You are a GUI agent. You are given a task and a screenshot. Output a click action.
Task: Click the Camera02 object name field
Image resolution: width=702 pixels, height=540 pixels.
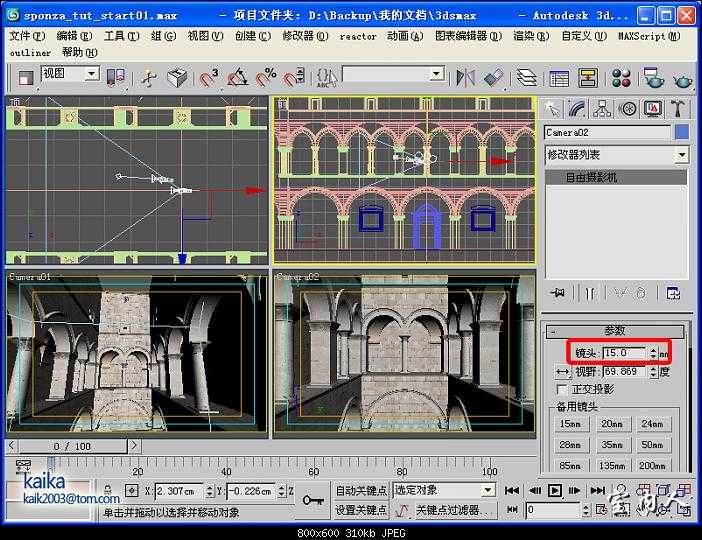point(608,133)
